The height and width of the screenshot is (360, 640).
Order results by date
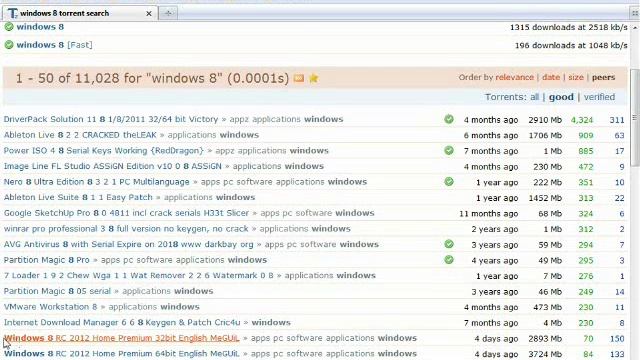pyautogui.click(x=551, y=77)
